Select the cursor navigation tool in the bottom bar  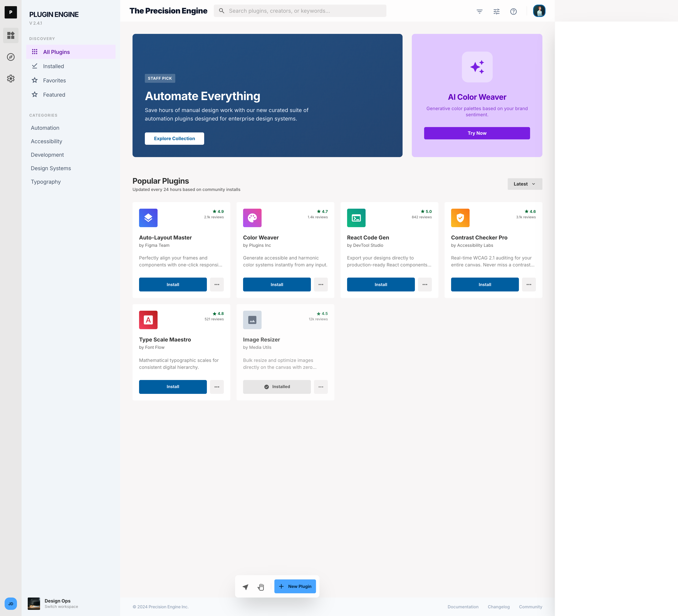coord(246,586)
